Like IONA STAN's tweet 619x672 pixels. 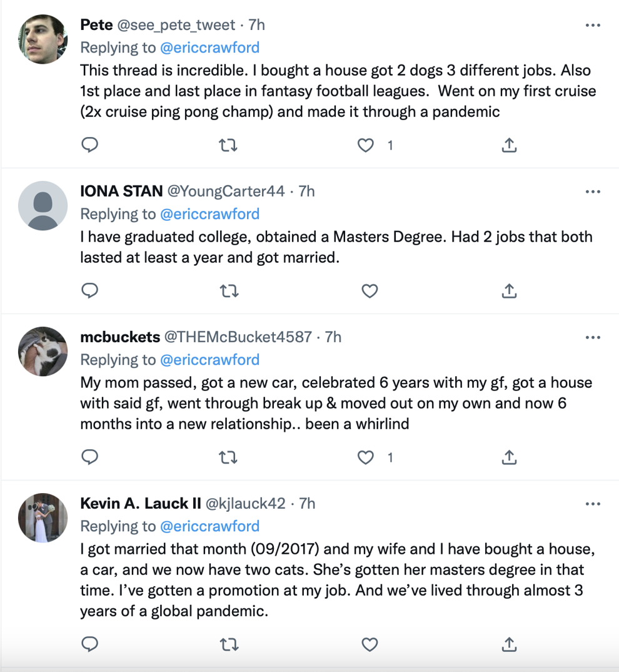[370, 292]
